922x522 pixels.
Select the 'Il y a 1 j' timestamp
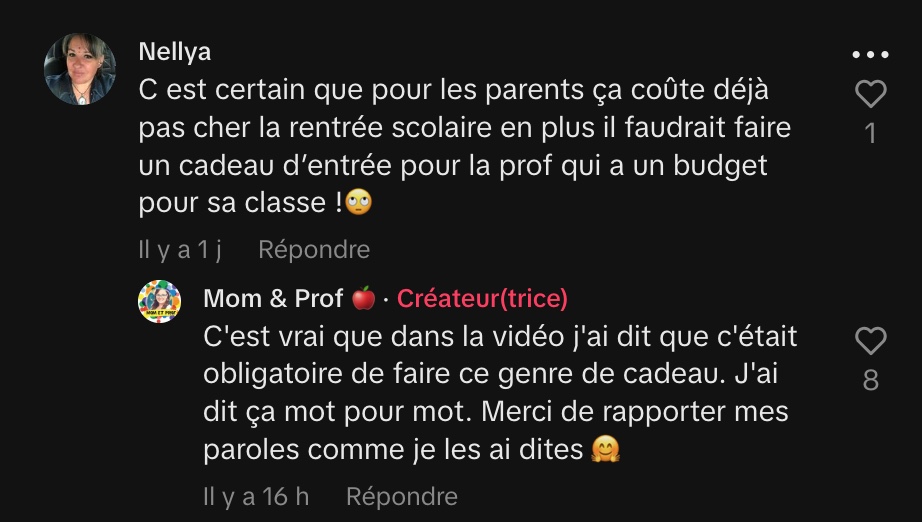(x=180, y=250)
